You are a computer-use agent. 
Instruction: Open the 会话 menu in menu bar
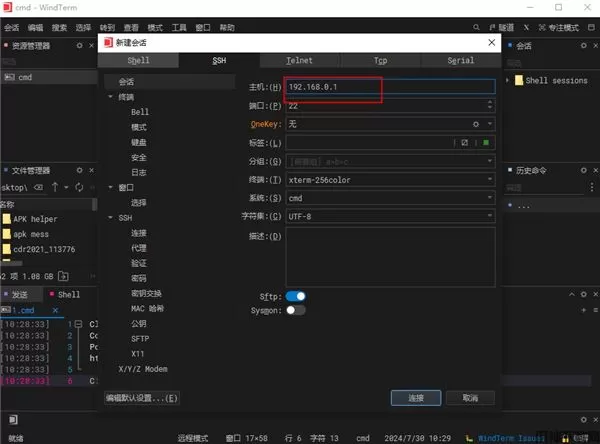pyautogui.click(x=11, y=27)
